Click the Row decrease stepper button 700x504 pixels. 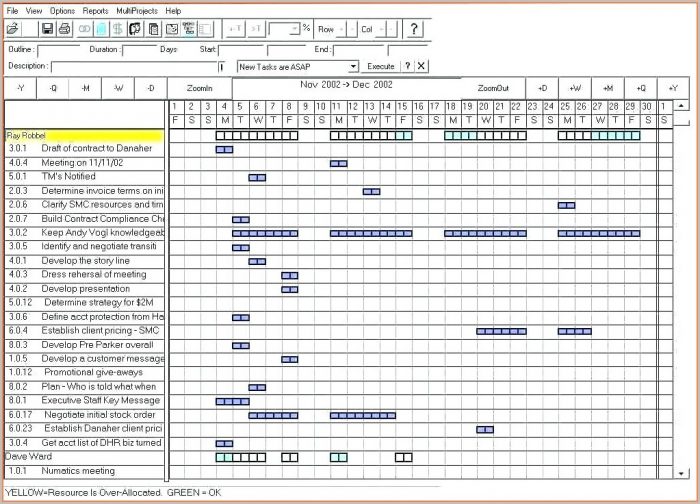click(x=352, y=29)
